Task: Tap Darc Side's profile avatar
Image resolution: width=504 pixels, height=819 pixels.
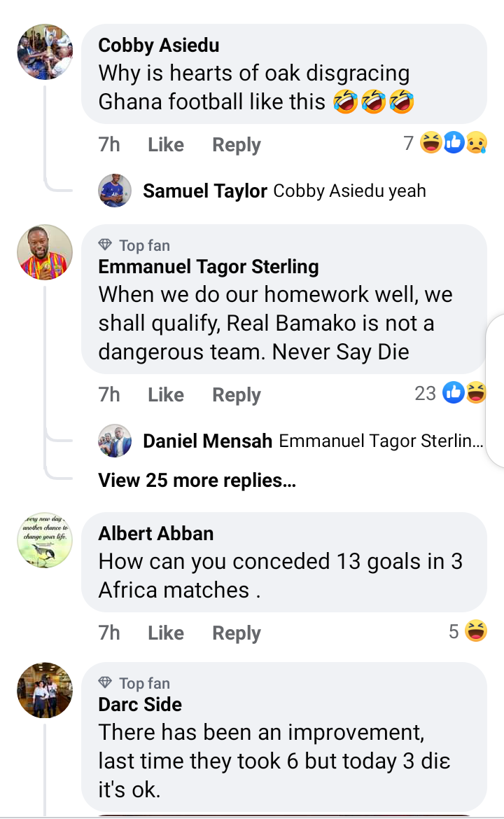Action: click(x=45, y=690)
